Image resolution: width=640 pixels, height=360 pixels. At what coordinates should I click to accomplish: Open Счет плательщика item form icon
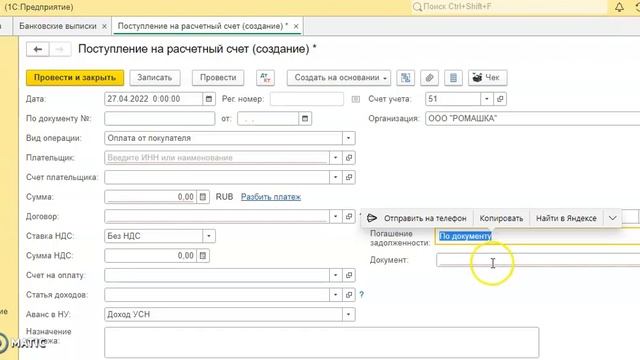pos(349,177)
